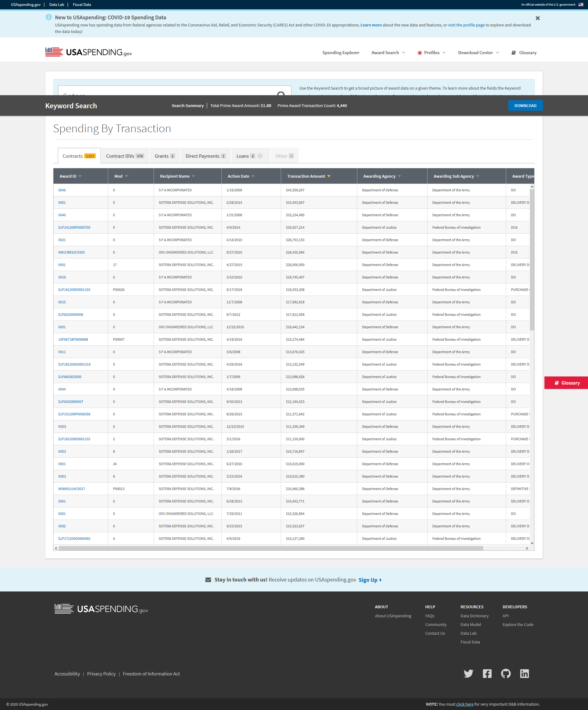Viewport: 588px width, 710px height.
Task: Expand the Award Search dropdown menu
Action: pyautogui.click(x=388, y=53)
